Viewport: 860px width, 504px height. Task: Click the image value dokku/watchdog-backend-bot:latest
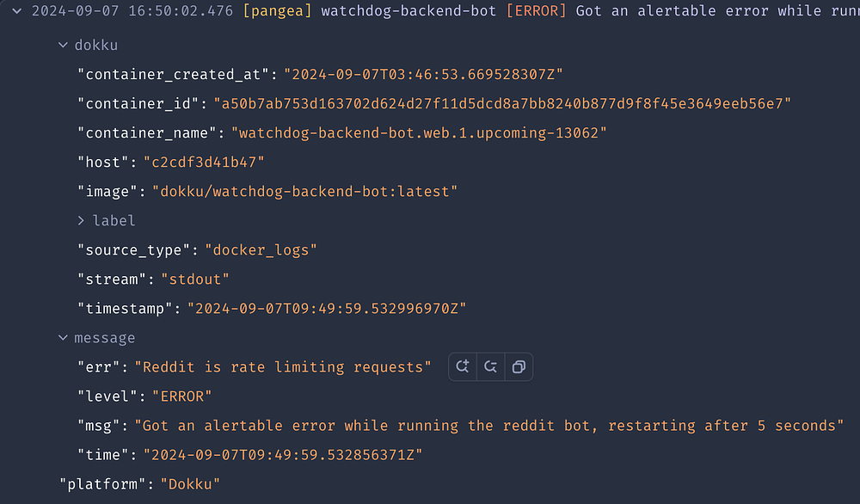coord(304,192)
